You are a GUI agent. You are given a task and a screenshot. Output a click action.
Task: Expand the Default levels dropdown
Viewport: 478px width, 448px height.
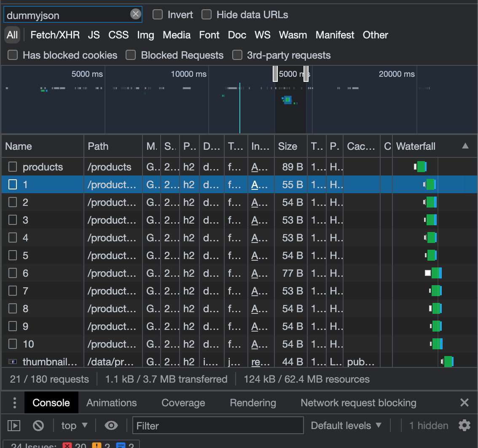pos(346,426)
